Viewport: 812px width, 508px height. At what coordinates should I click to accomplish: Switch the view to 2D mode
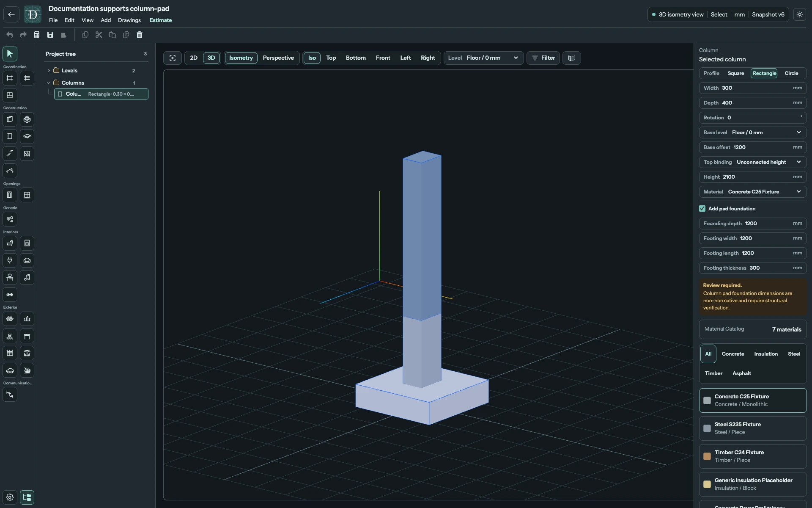[x=194, y=58]
